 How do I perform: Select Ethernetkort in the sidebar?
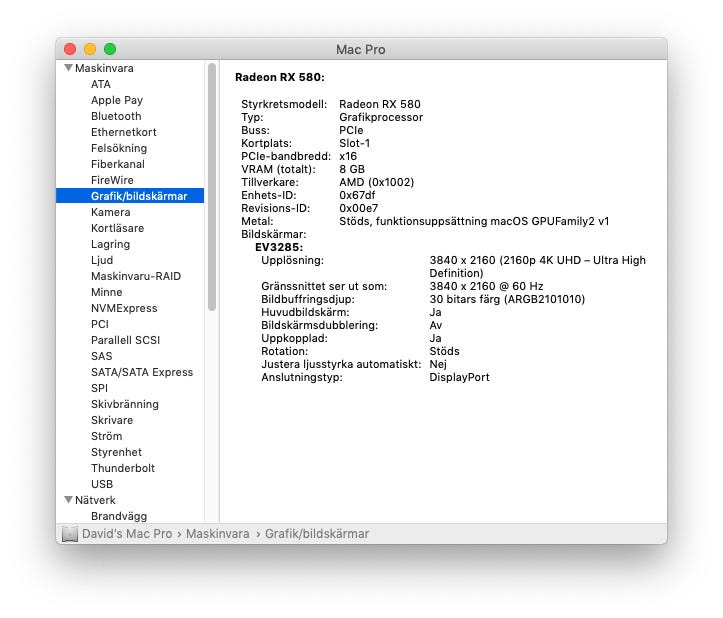[123, 132]
